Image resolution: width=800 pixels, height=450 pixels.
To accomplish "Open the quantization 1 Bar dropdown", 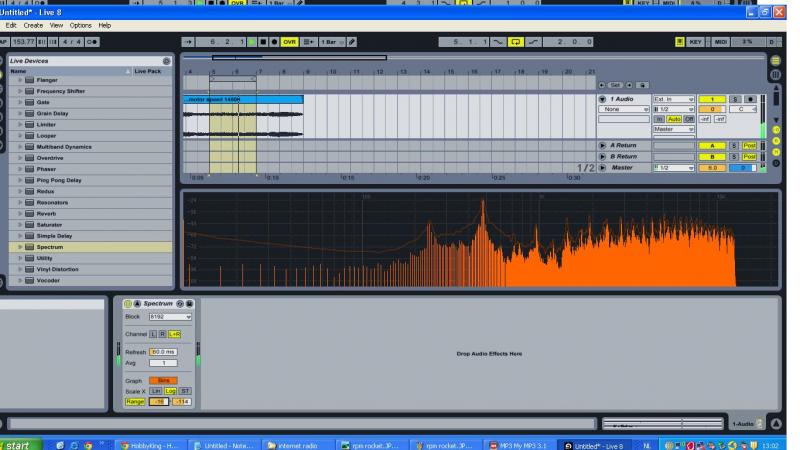I will (x=332, y=42).
